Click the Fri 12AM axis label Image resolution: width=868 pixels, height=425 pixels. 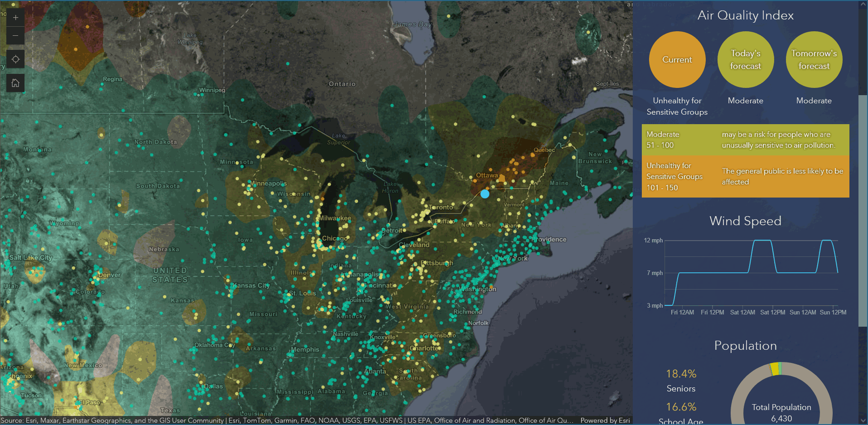tap(682, 313)
